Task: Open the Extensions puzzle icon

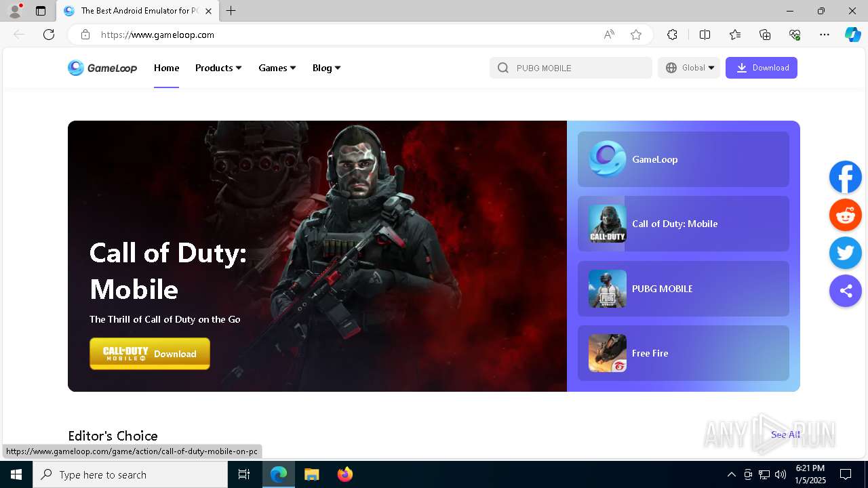Action: [x=672, y=35]
